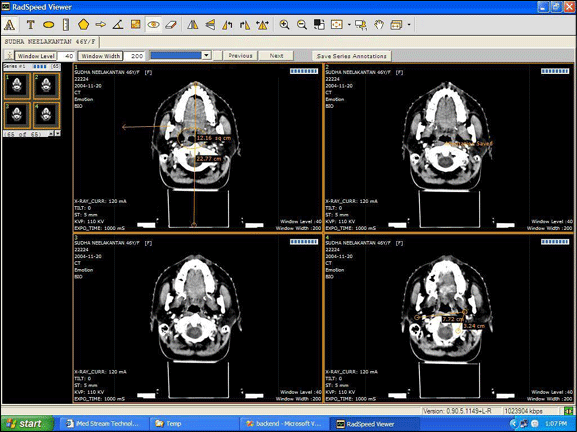
Task: Activate the hand pan tool
Action: [x=379, y=25]
